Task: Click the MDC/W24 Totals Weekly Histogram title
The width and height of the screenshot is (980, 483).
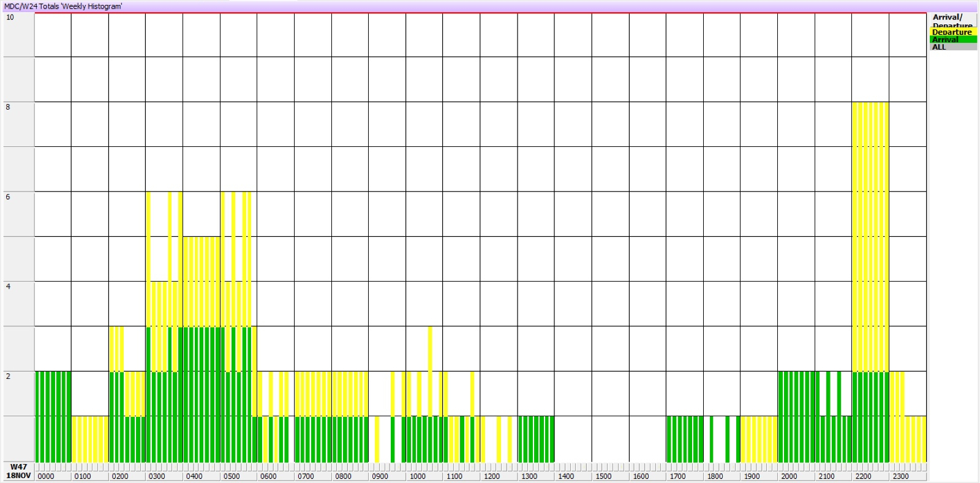Action: coord(63,6)
